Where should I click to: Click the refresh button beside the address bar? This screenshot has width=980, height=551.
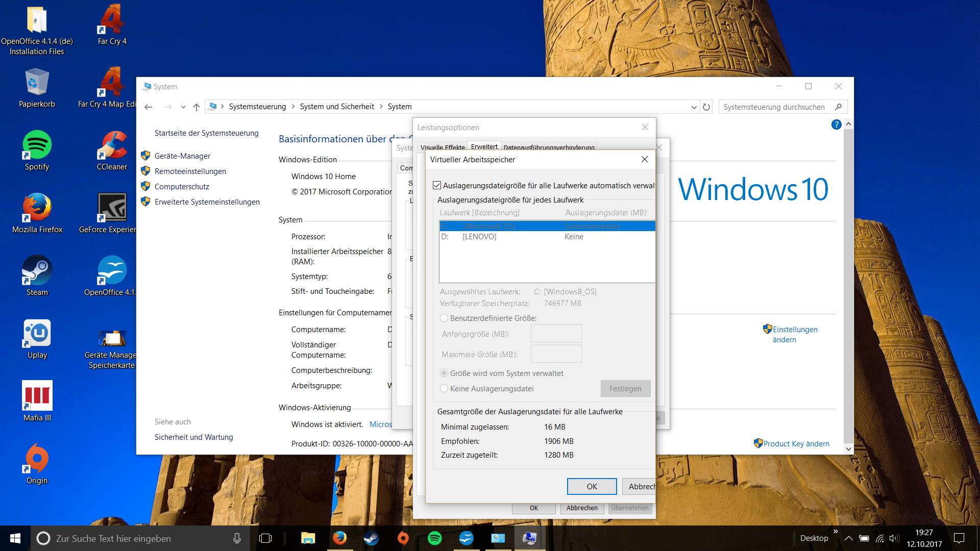coord(706,107)
